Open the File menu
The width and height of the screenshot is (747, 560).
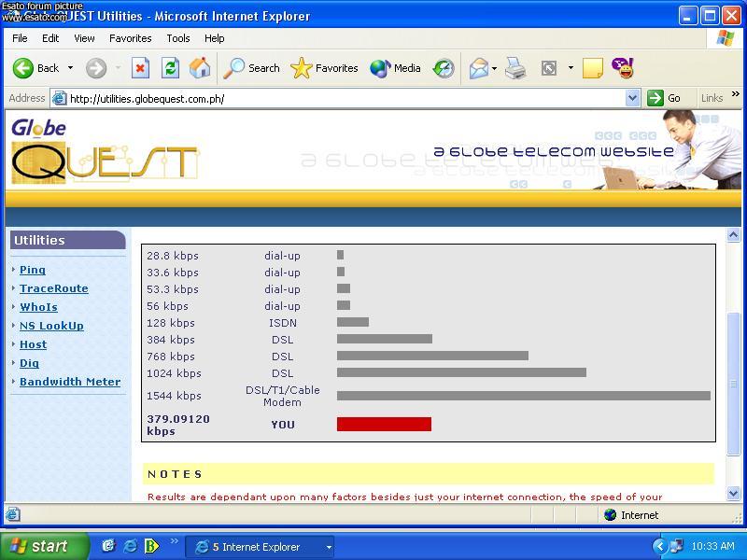point(20,38)
